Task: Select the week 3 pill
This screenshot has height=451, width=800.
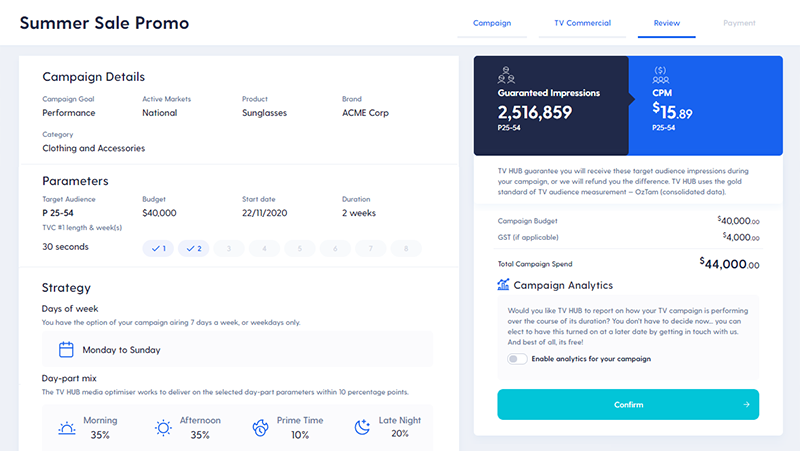Action: pyautogui.click(x=228, y=248)
